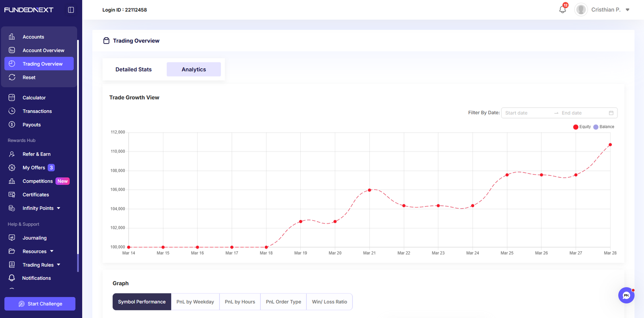Select Symbol Performance graph tab

[x=142, y=302]
